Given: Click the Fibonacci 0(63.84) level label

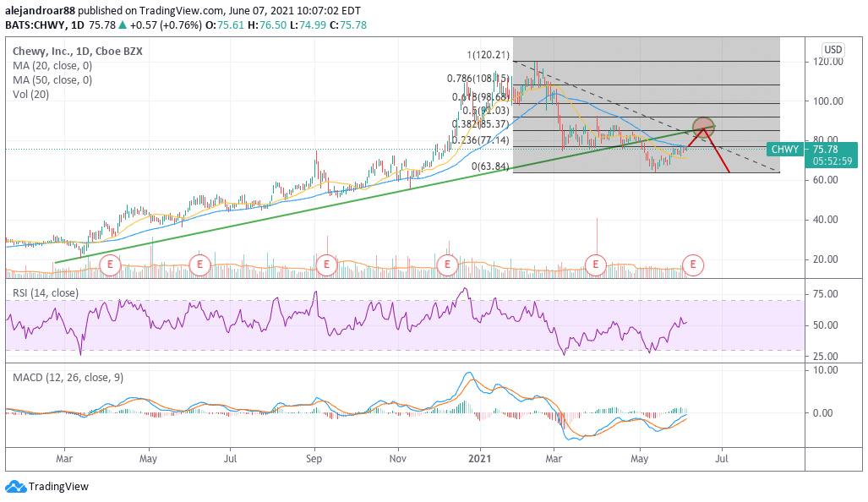Looking at the screenshot, I should (x=490, y=166).
